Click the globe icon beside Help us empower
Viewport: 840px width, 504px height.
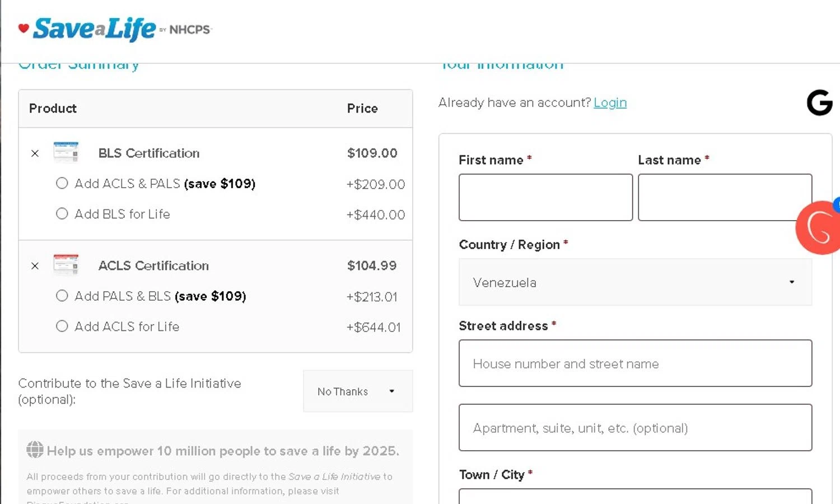pos(35,450)
